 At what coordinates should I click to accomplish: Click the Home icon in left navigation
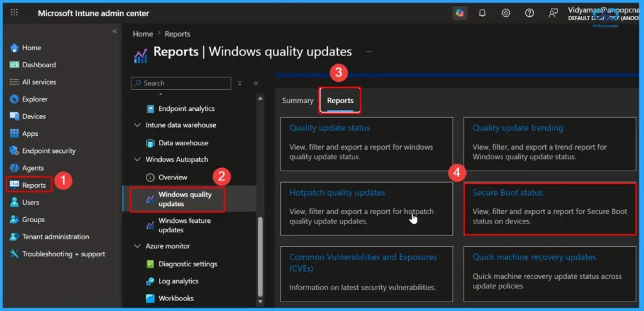tap(14, 48)
